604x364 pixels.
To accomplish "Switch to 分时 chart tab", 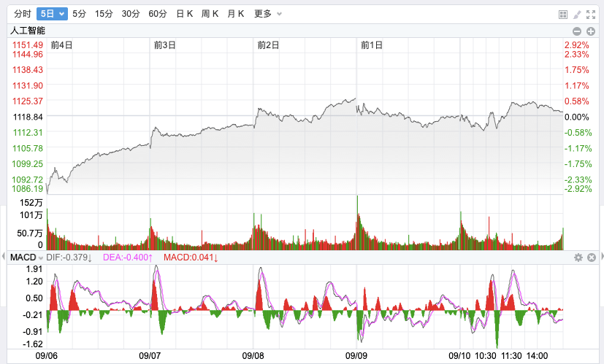I will [x=23, y=14].
